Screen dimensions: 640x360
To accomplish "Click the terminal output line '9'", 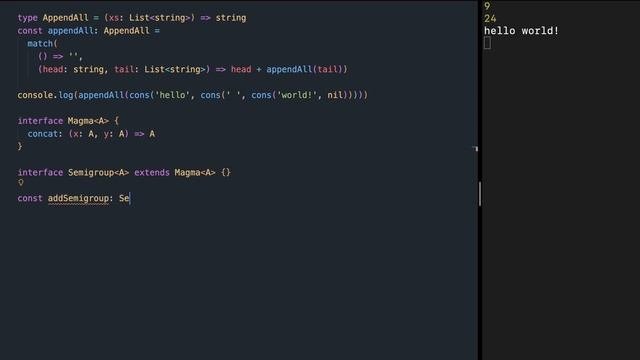I will (487, 6).
